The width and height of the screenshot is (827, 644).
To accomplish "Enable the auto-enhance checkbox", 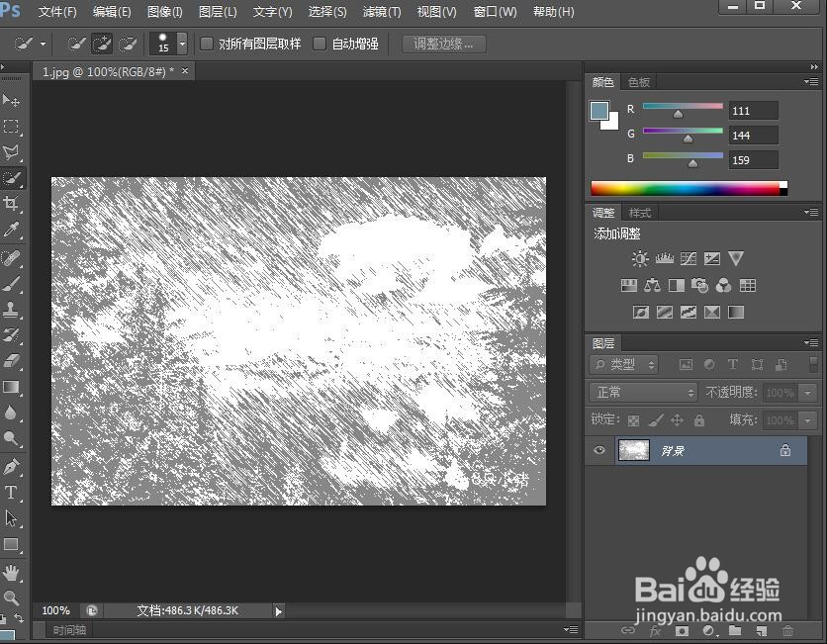I will [320, 44].
